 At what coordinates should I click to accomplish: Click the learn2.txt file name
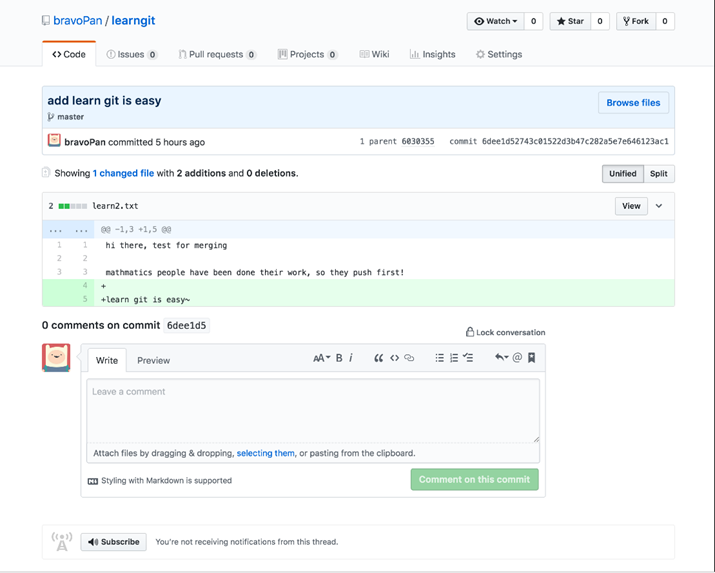[x=115, y=206]
